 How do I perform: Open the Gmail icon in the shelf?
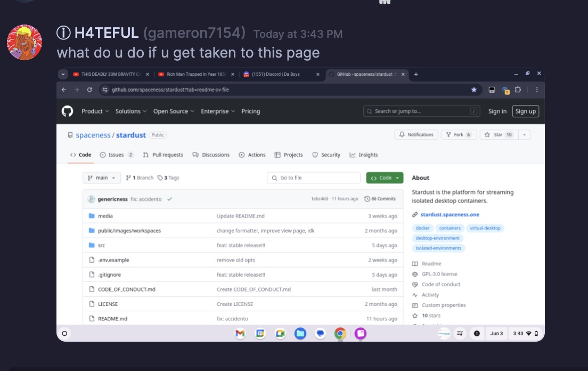[240, 334]
